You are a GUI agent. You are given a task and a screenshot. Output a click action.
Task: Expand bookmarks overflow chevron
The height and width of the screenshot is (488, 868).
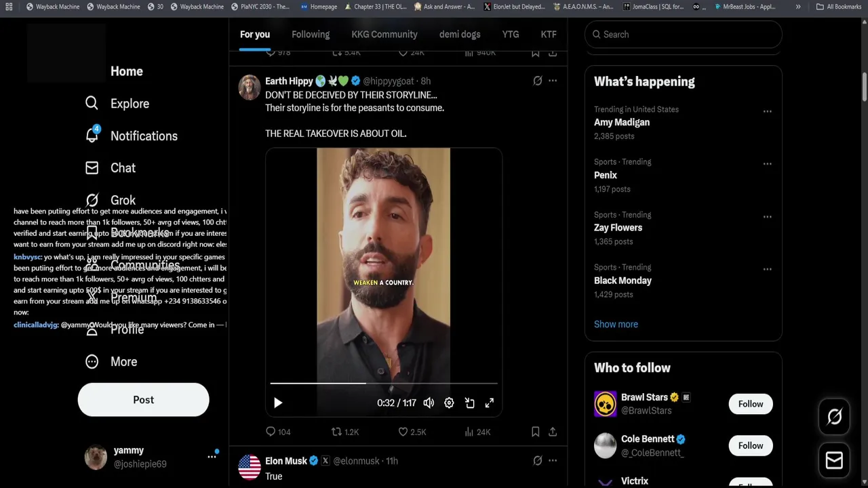(798, 7)
